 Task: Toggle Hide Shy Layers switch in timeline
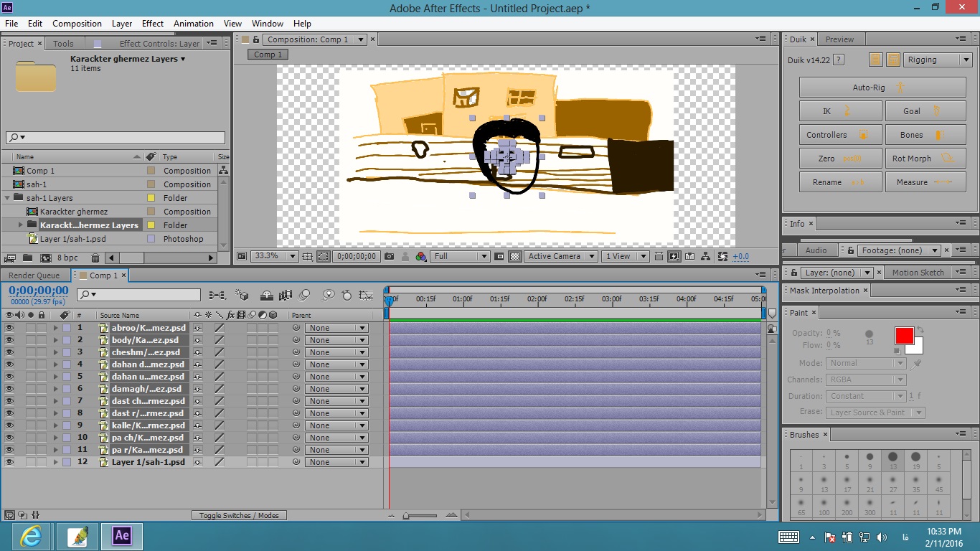point(266,295)
